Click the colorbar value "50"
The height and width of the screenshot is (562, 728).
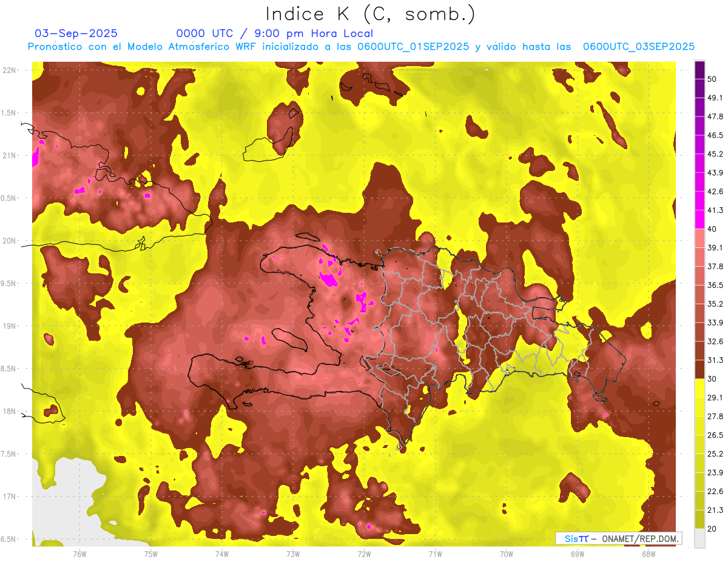pos(713,79)
